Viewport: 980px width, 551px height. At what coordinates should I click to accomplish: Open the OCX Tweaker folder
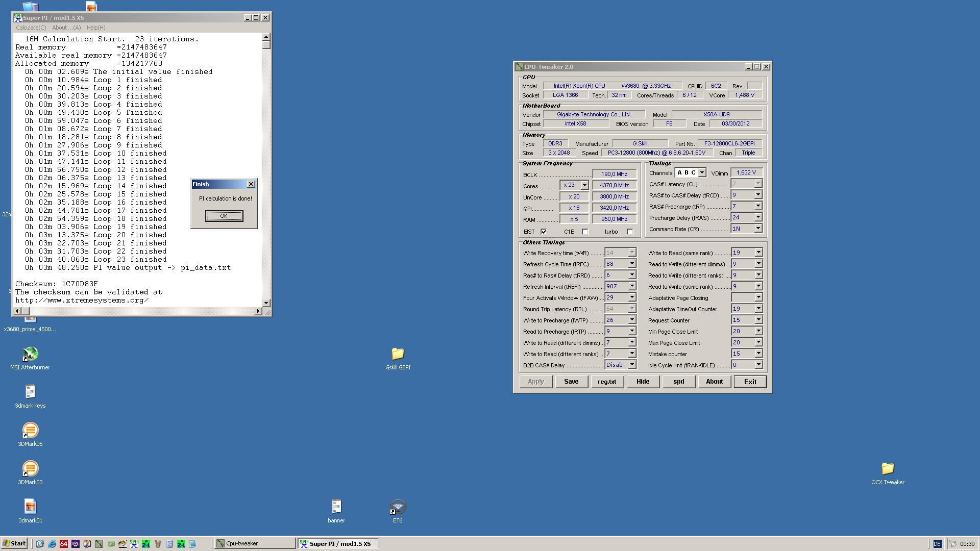pyautogui.click(x=888, y=473)
